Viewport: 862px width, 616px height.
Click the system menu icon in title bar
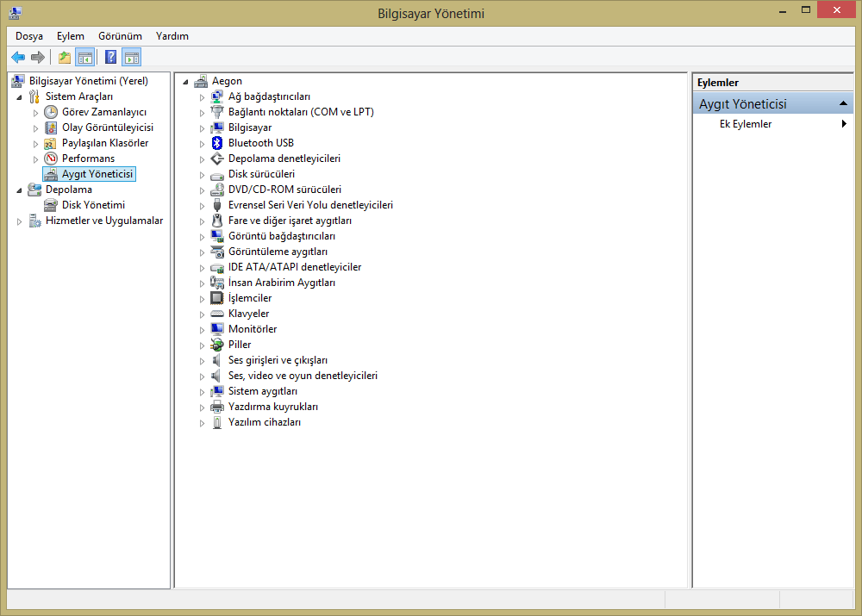tap(15, 13)
